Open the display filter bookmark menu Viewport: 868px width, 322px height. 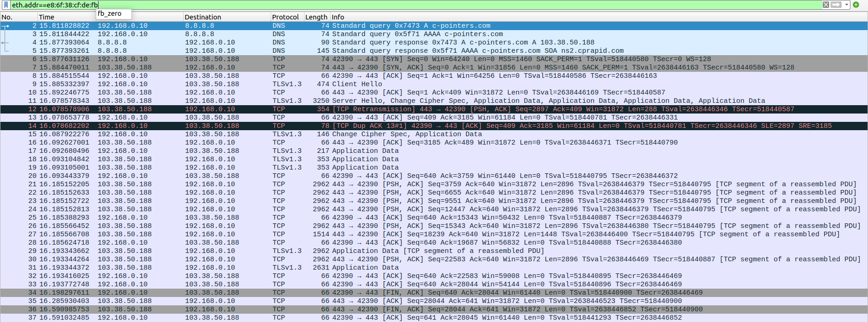click(6, 5)
